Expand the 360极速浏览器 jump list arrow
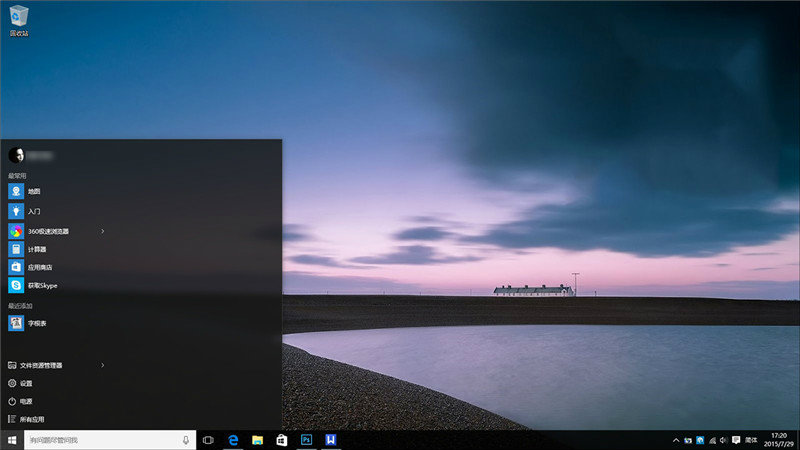800x450 pixels. pos(102,231)
